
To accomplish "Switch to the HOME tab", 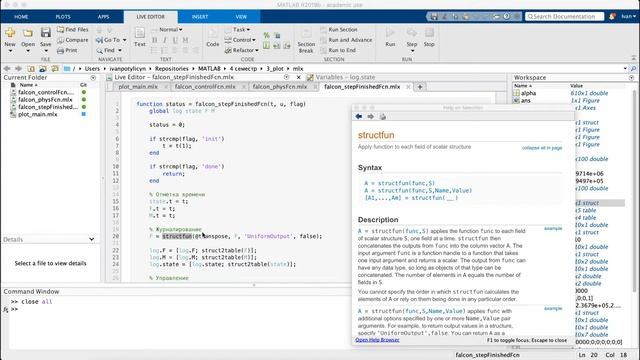I will [x=21, y=17].
